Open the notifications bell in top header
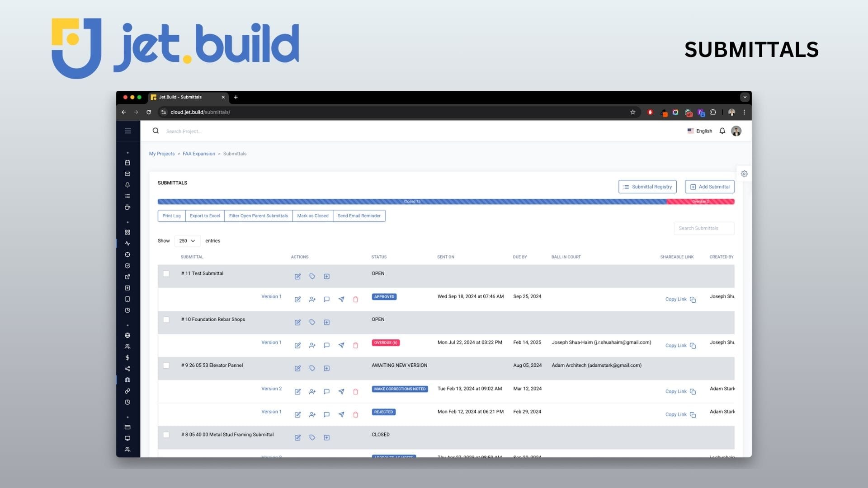Viewport: 868px width, 488px height. pos(722,131)
